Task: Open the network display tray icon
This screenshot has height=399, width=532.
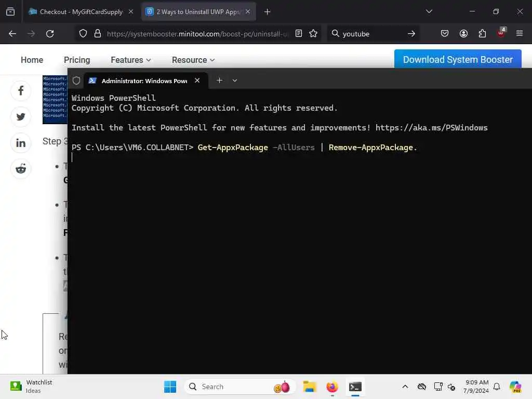Action: 438,387
